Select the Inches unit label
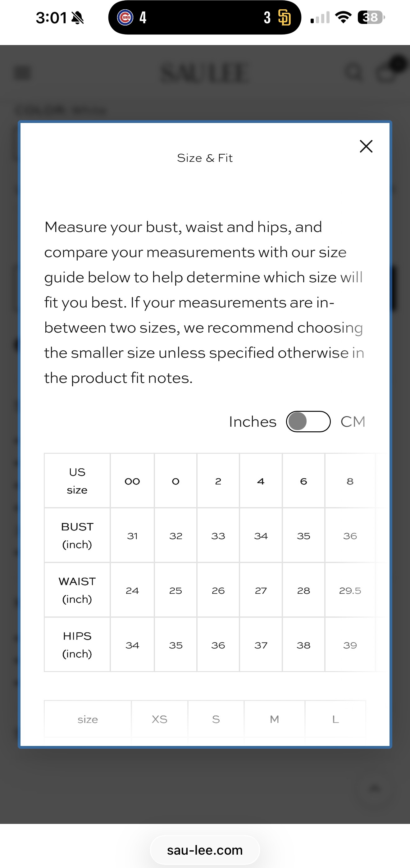 tap(253, 421)
